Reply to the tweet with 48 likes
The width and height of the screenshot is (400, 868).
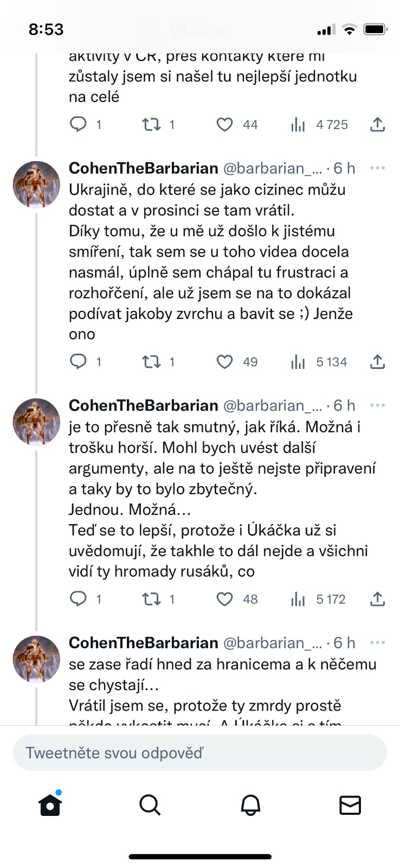click(x=79, y=599)
